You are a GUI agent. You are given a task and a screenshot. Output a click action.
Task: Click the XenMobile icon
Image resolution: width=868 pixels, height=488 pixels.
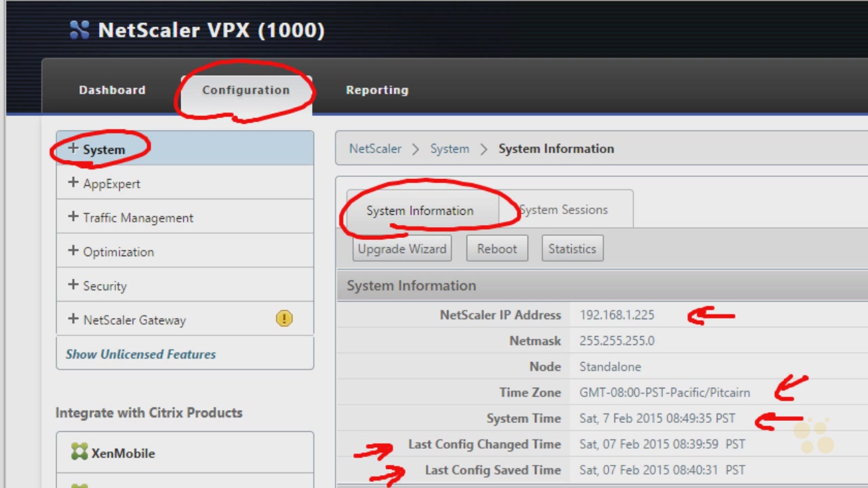click(x=79, y=452)
